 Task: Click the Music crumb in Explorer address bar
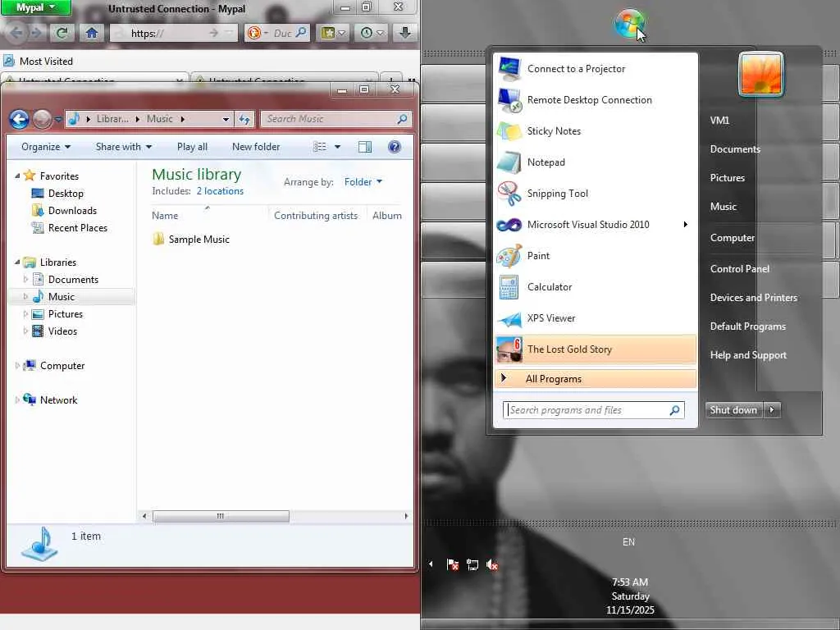160,119
